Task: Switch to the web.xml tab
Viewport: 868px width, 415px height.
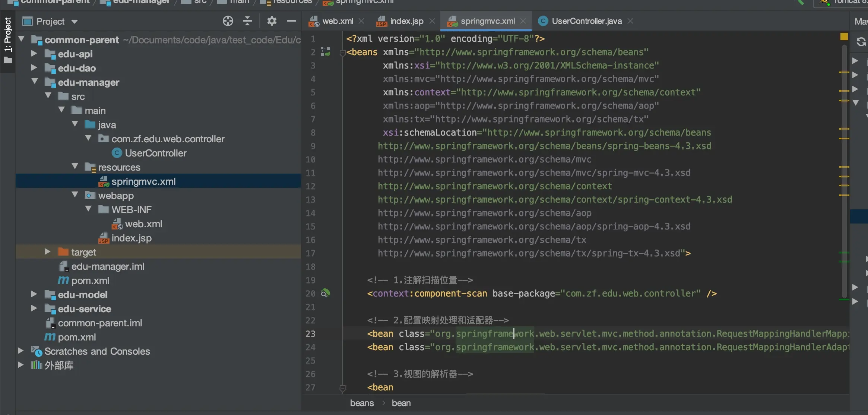Action: 337,21
